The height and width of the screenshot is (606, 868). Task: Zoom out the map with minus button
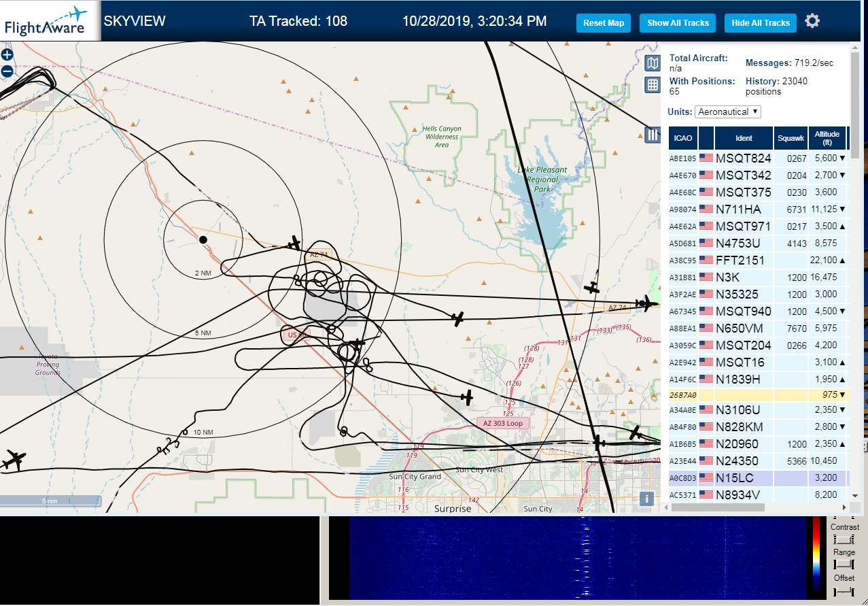point(7,71)
